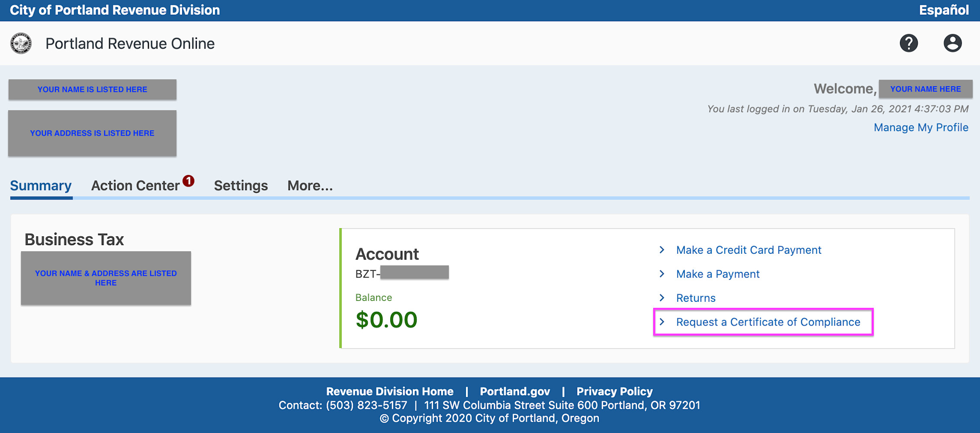
Task: Click chevron beside Make a Credit Card Payment
Action: [662, 250]
